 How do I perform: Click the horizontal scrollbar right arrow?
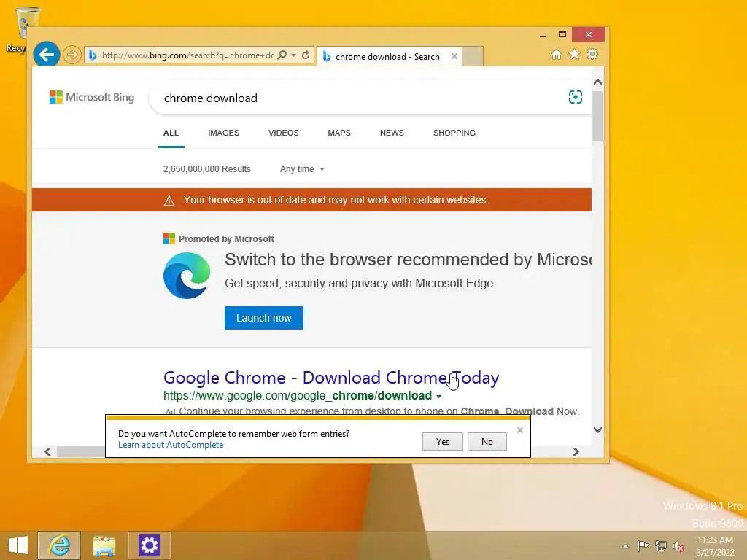click(x=576, y=451)
